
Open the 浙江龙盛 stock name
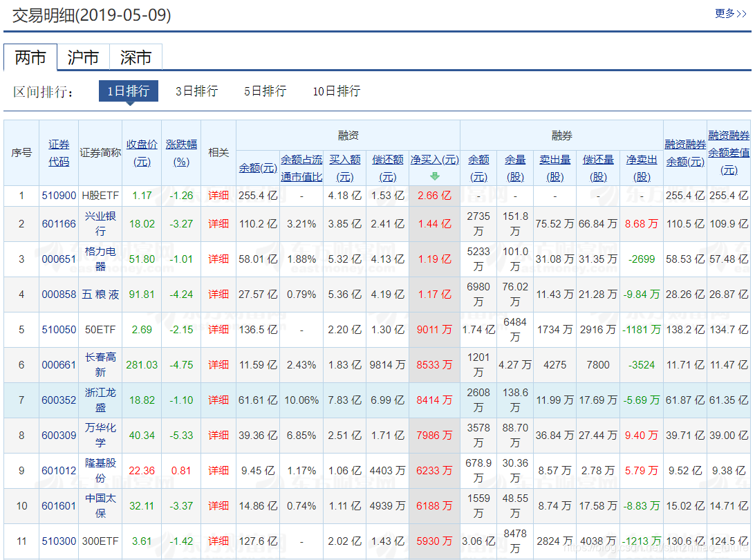(x=100, y=400)
